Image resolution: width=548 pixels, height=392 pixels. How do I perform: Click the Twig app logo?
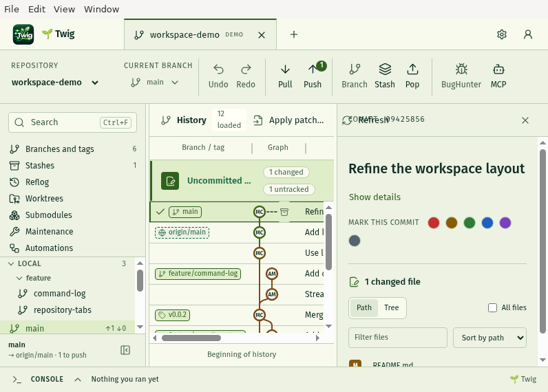click(x=23, y=34)
